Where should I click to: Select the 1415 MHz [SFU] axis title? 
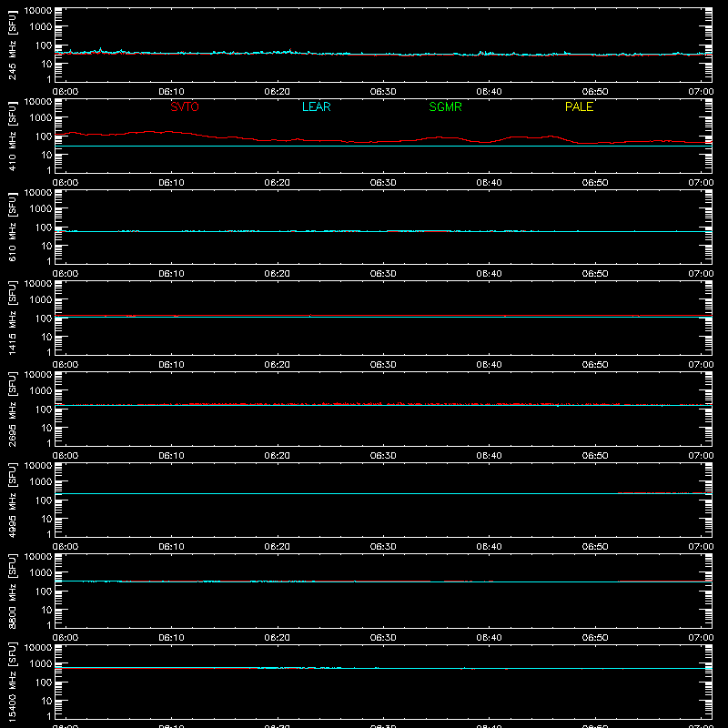(x=12, y=318)
